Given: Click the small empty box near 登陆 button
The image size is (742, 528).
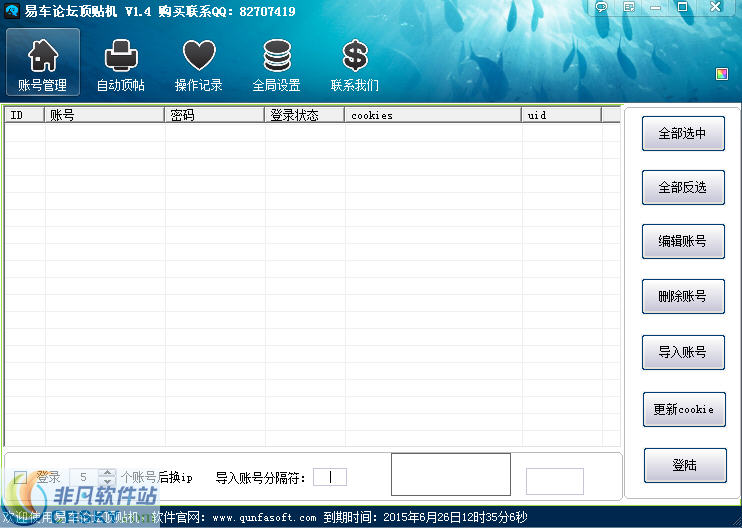Looking at the screenshot, I should [x=555, y=481].
